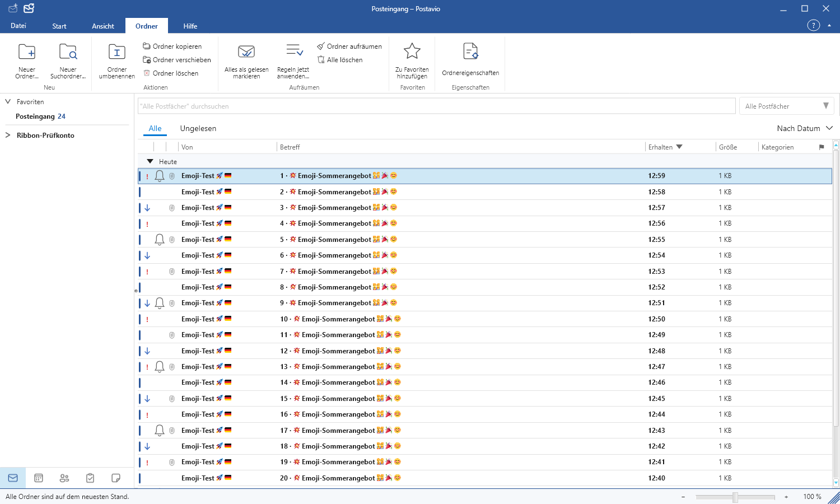
Task: Select Posteingang folder in favorites
Action: coord(40,116)
